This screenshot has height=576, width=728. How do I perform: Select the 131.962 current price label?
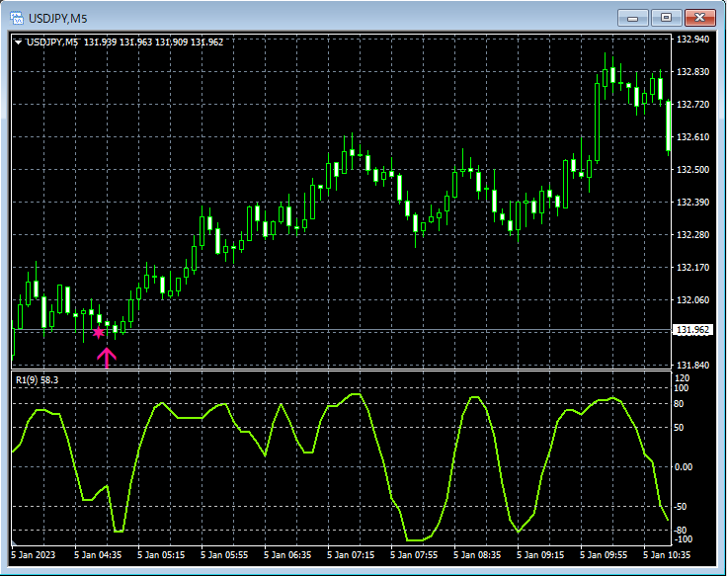(x=692, y=330)
